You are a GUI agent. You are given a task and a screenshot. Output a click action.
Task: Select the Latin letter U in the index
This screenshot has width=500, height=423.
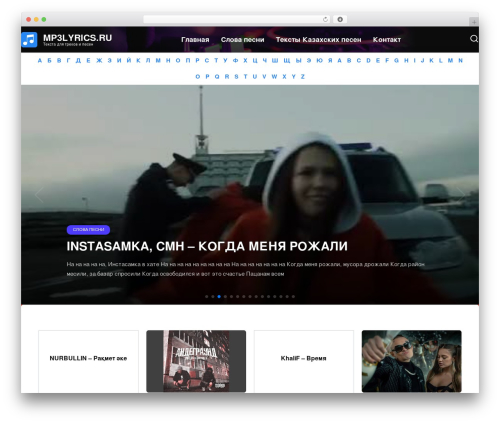click(255, 76)
